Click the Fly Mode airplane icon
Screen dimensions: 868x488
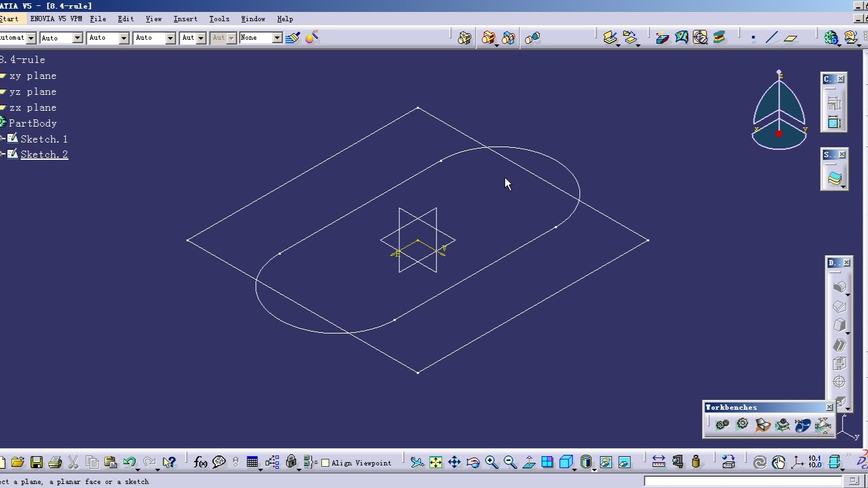tap(417, 462)
